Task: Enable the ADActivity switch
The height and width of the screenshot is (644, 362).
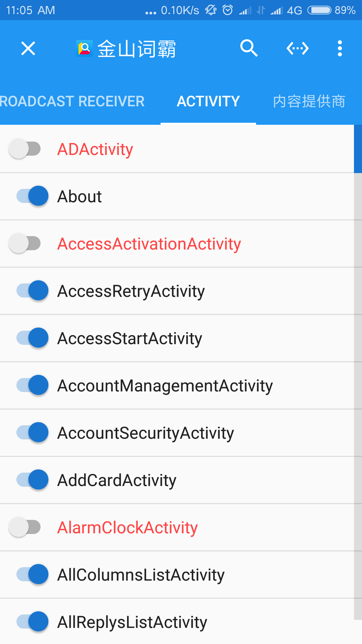Action: pyautogui.click(x=25, y=149)
